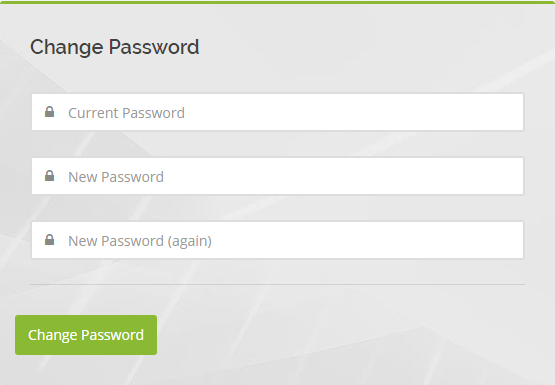This screenshot has width=555, height=385.
Task: Click the 'Current Password' placeholder text
Action: coord(126,113)
